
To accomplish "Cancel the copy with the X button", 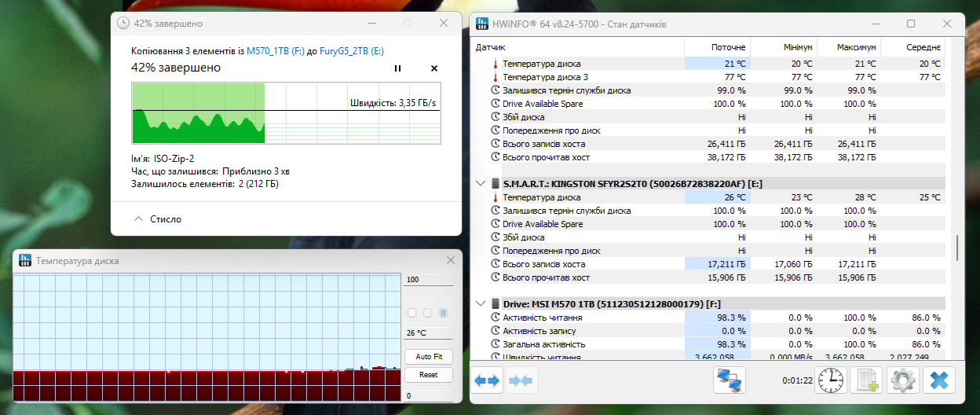I will pos(434,68).
